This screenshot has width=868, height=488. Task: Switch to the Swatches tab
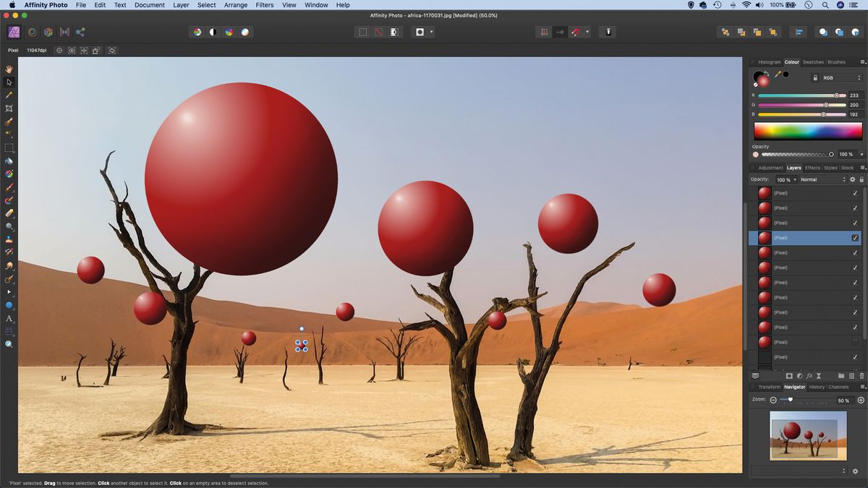[812, 61]
